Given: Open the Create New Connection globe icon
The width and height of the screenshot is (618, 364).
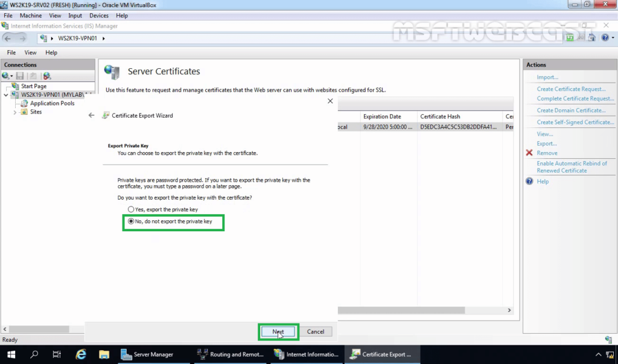Looking at the screenshot, I should click(5, 75).
